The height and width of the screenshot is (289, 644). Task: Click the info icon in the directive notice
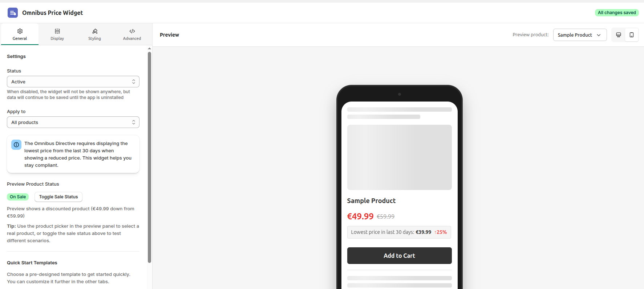point(16,144)
